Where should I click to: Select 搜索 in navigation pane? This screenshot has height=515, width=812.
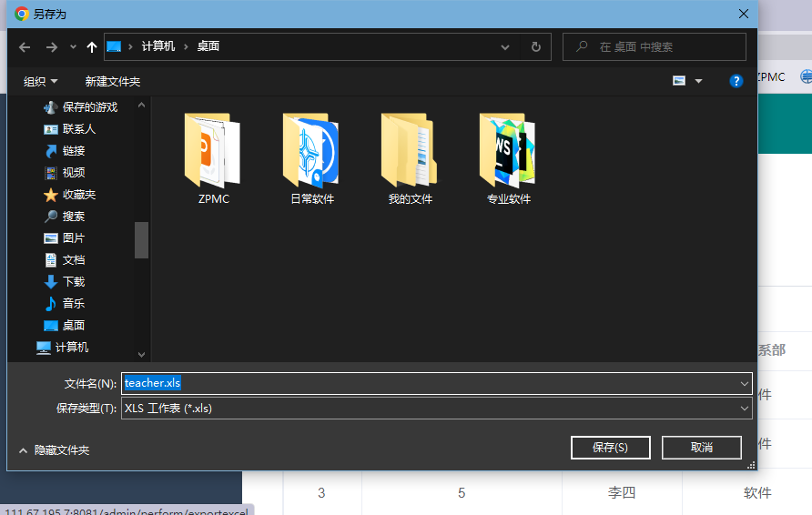tap(65, 217)
